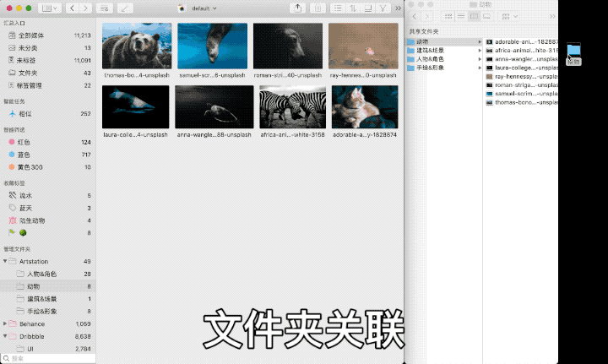This screenshot has height=364, width=608.
Task: Select the 黄色300 smart filter
Action: (48, 167)
